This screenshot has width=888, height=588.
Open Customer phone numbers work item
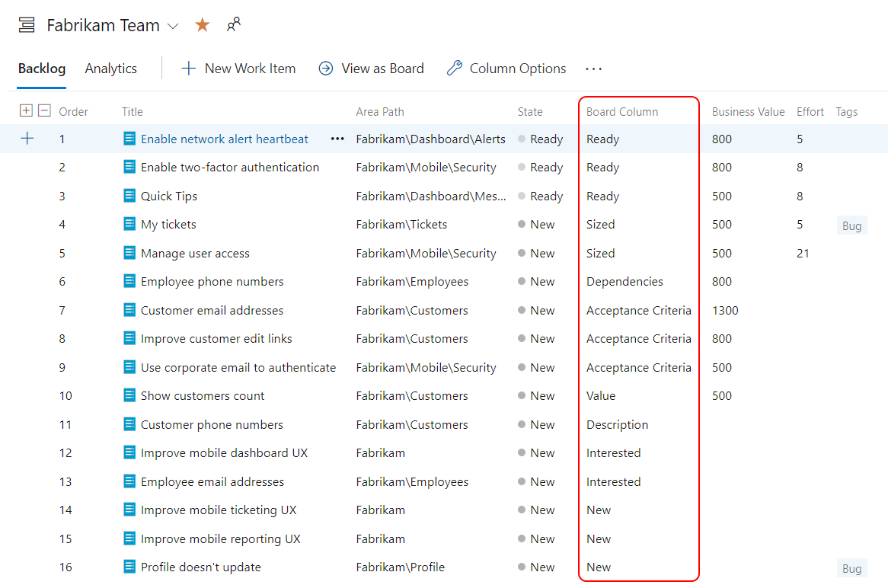tap(212, 425)
